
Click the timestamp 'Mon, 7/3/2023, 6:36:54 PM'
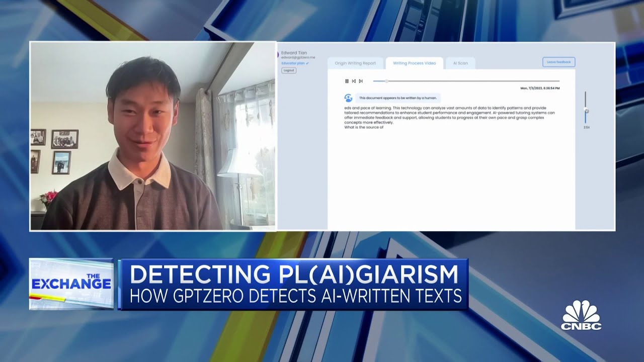pyautogui.click(x=540, y=88)
